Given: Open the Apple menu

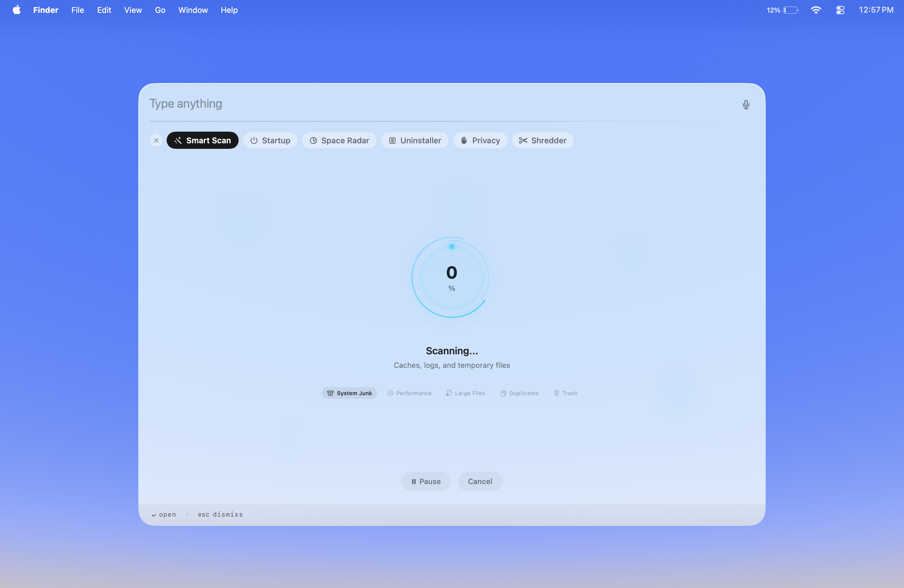Looking at the screenshot, I should click(x=17, y=10).
